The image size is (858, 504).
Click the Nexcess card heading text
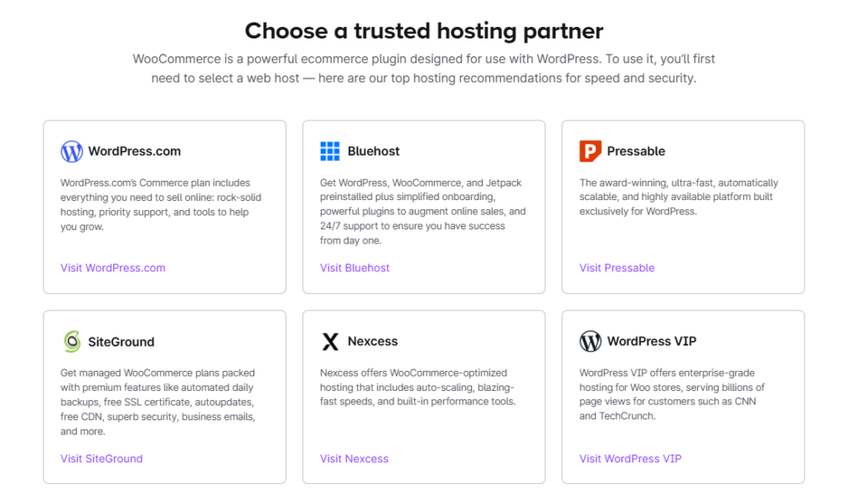pyautogui.click(x=373, y=342)
